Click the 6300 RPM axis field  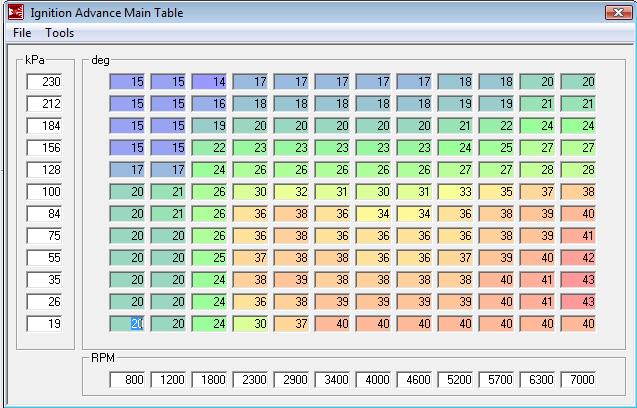(x=537, y=380)
